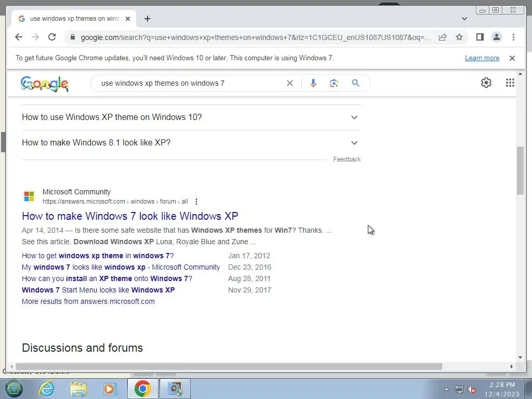
Task: Open Chrome side panel
Action: pos(480,37)
